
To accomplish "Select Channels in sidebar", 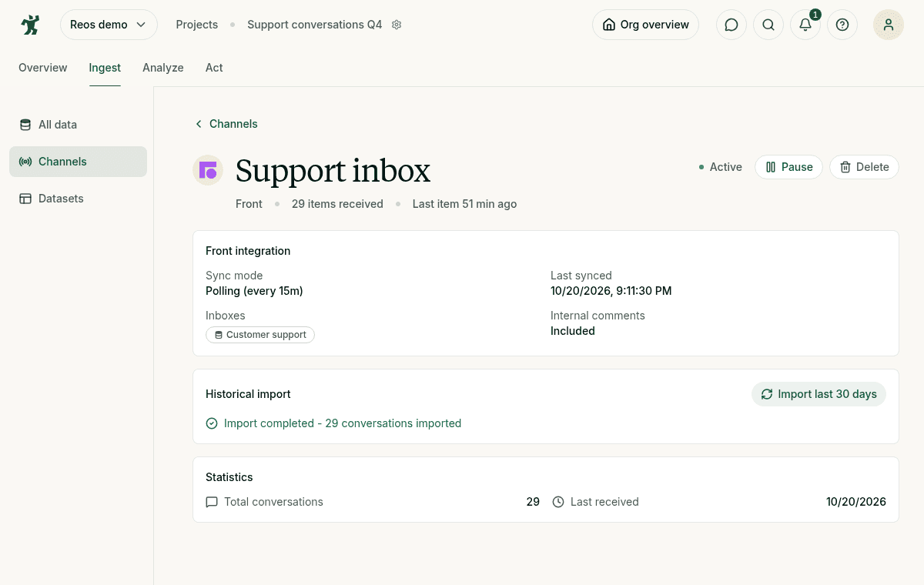I will point(78,162).
